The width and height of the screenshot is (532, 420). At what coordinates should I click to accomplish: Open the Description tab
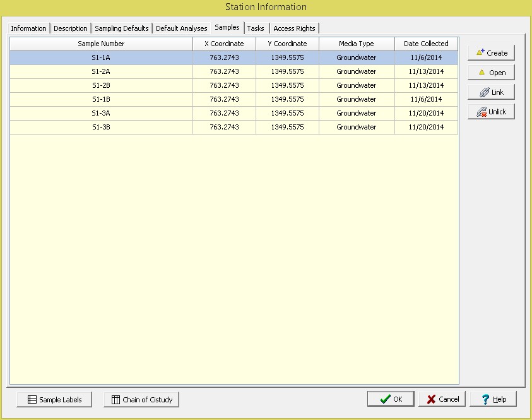click(71, 28)
